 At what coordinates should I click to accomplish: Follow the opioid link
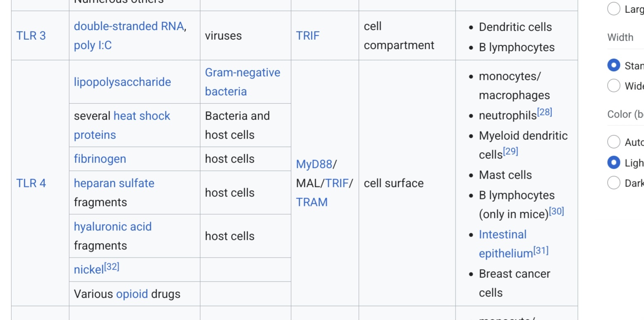[132, 294]
